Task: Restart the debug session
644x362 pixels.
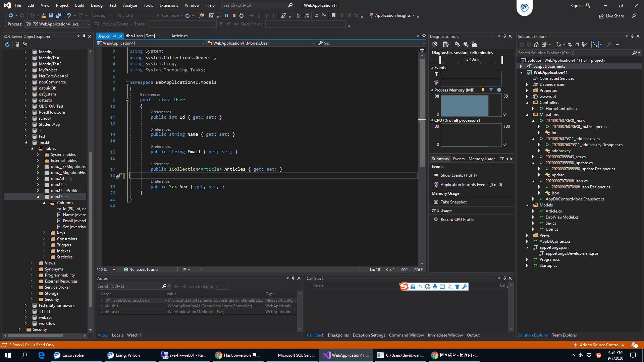Action: click(x=241, y=15)
